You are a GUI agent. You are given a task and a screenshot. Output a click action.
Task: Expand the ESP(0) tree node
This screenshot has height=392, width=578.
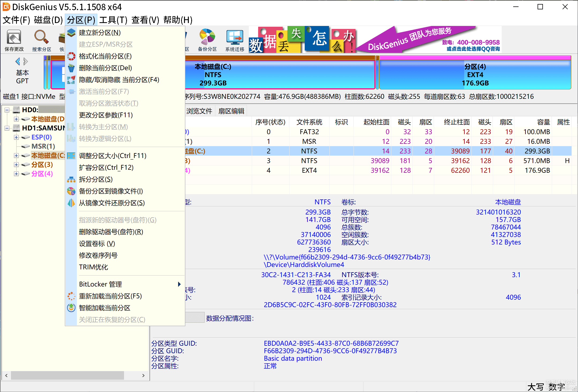16,137
